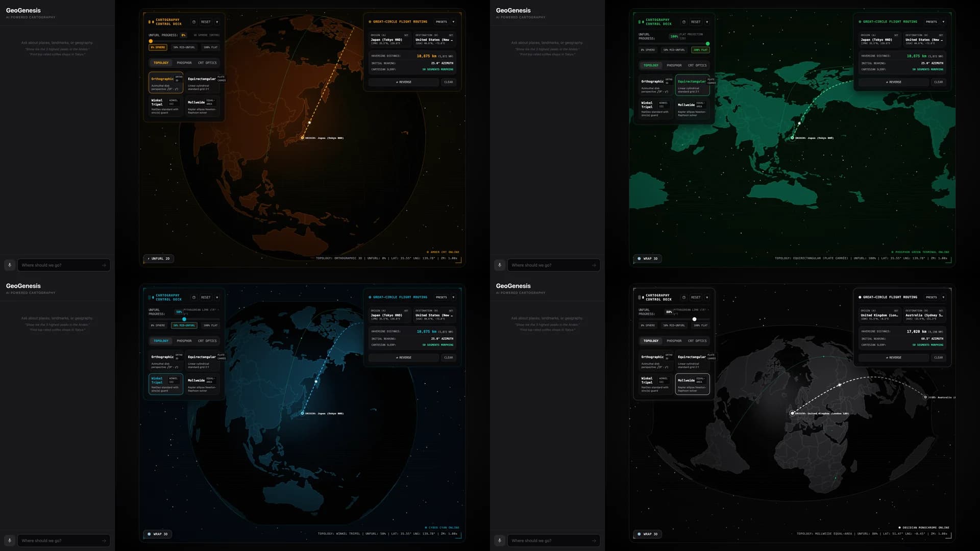Toggle the Wrap 3D switch under the green map

648,259
